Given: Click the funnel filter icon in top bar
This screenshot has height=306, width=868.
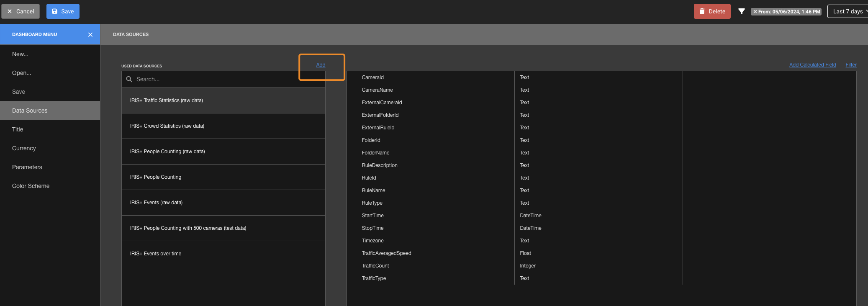Looking at the screenshot, I should click(741, 11).
